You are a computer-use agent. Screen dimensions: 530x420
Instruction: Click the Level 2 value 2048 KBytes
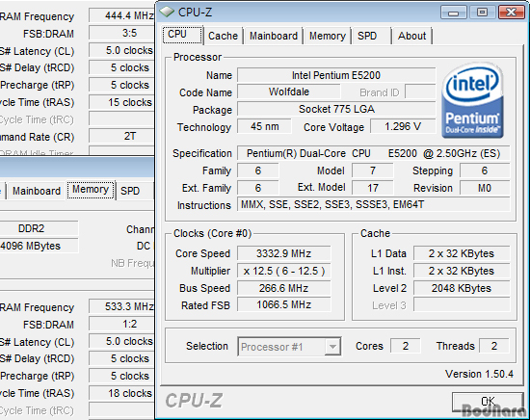click(462, 288)
